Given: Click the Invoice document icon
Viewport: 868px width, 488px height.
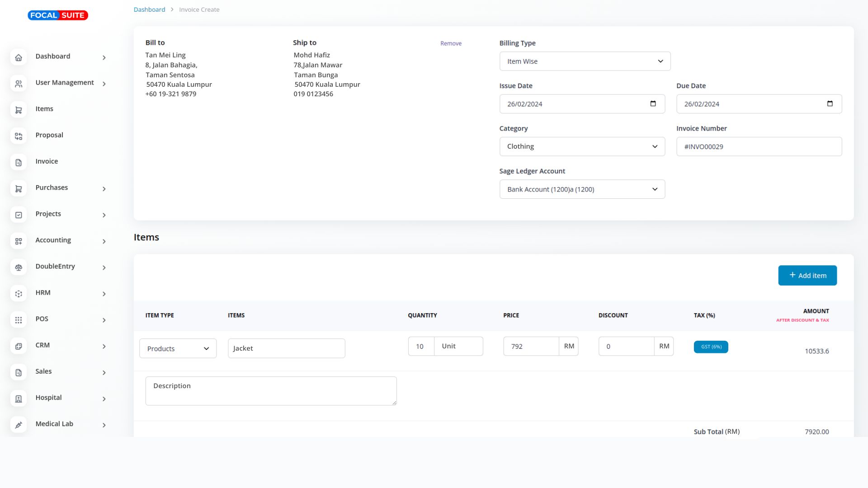Looking at the screenshot, I should point(19,162).
